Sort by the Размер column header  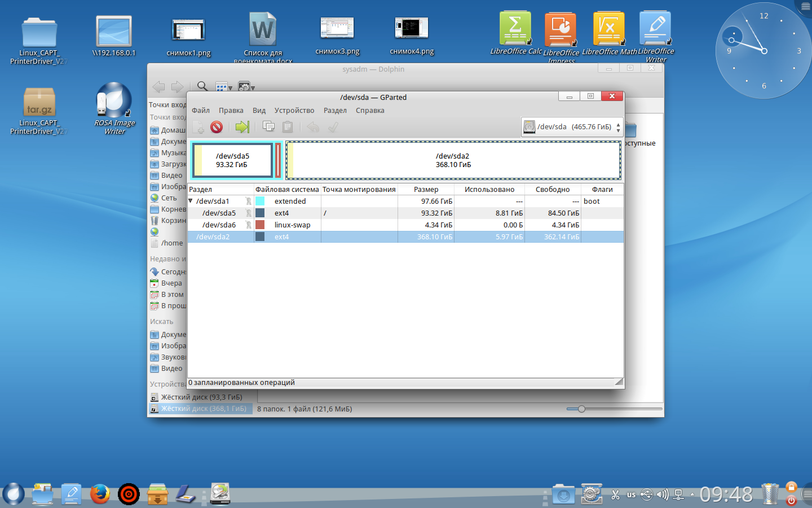pyautogui.click(x=426, y=190)
